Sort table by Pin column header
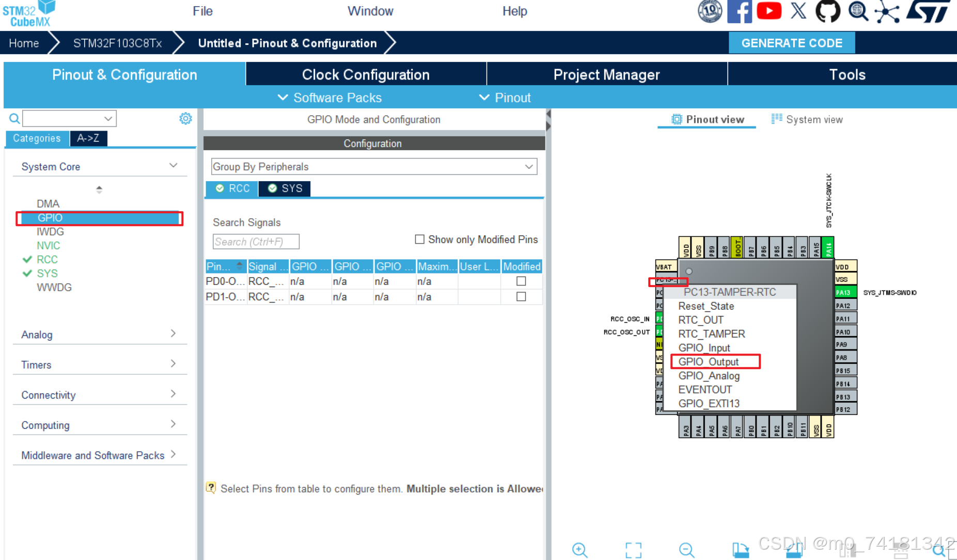957x560 pixels. click(226, 266)
